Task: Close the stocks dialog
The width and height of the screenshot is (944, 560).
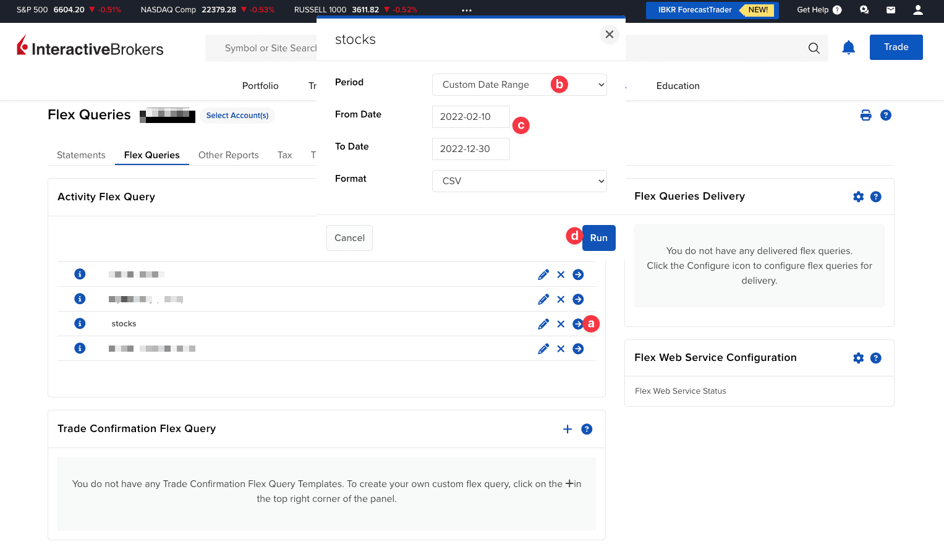Action: click(609, 35)
